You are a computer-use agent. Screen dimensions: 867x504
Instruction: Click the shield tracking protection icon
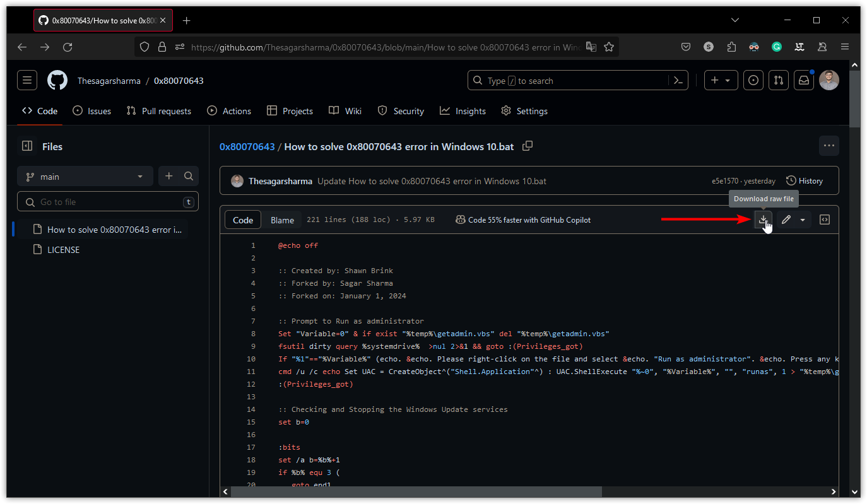[x=144, y=47]
